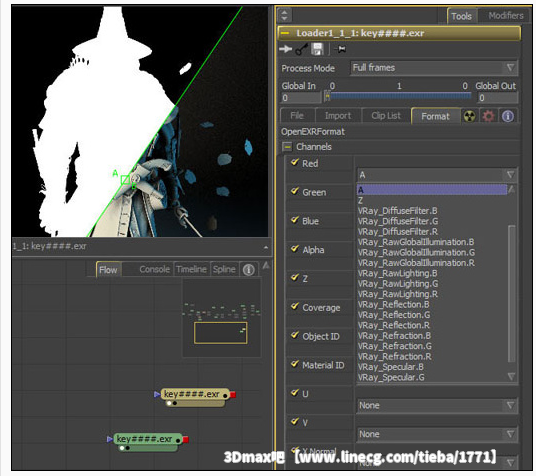Collapse the Loader1_1_1 tool header minus icon
Screen dimensions: 536x476
point(285,33)
